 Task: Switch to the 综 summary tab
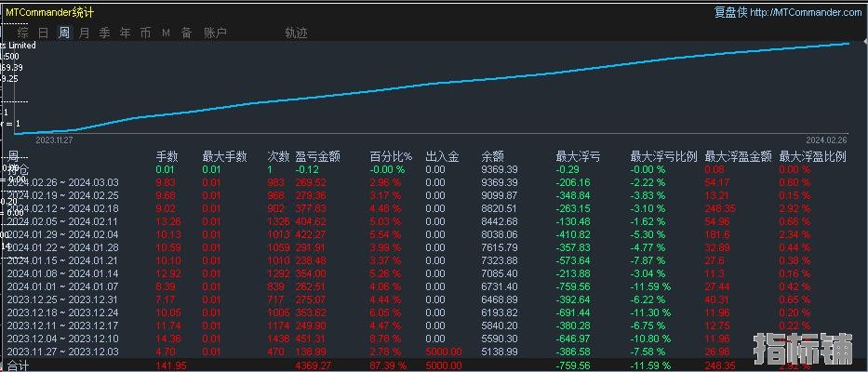click(22, 33)
